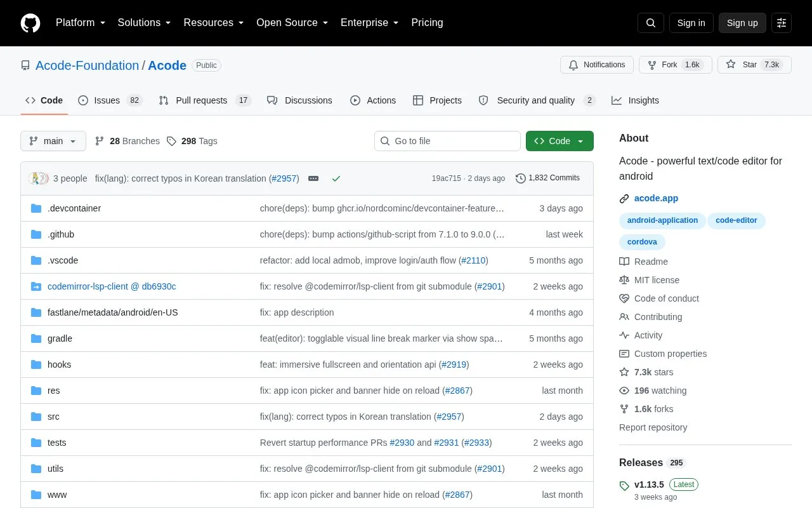The height and width of the screenshot is (508, 812).
Task: Open the .devcontainer folder
Action: coord(74,208)
